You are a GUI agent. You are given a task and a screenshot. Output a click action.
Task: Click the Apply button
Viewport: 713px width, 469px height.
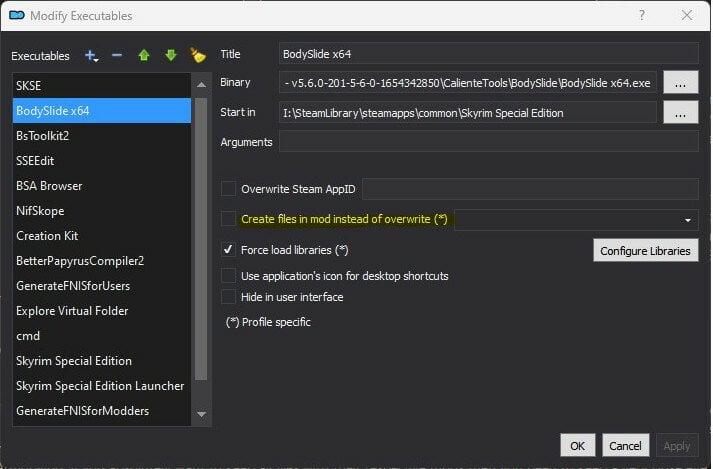677,446
